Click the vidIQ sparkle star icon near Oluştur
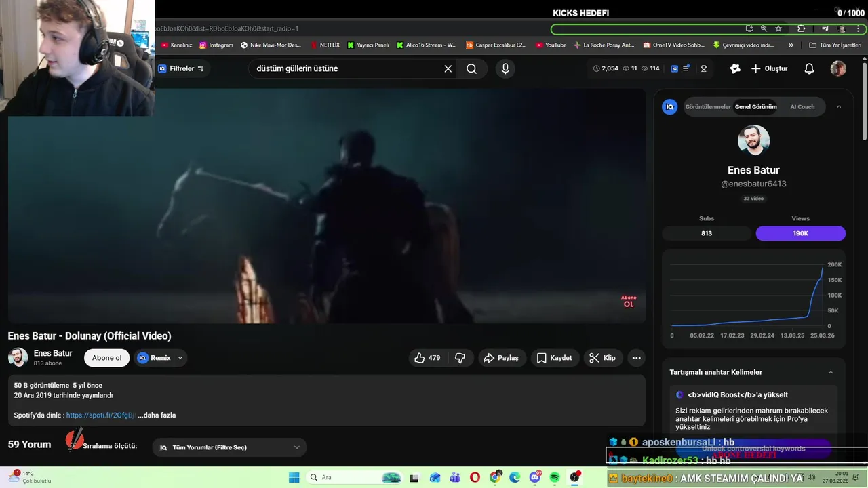The height and width of the screenshot is (488, 868). (x=735, y=68)
